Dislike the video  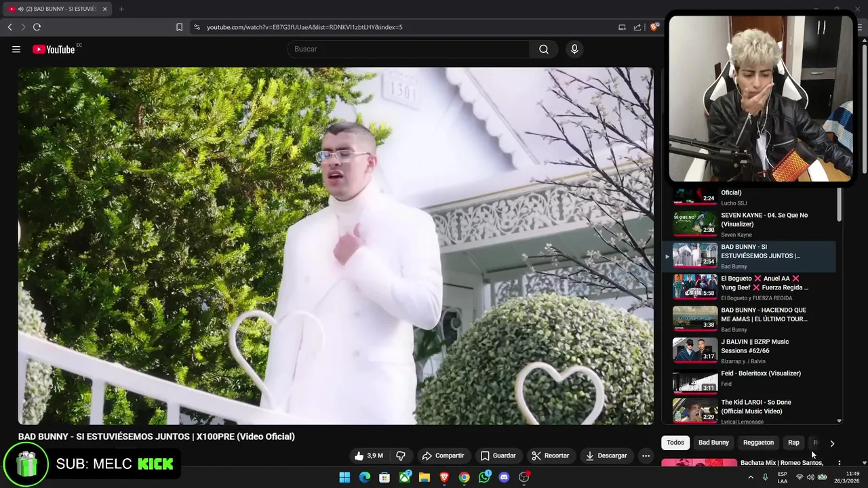click(x=401, y=455)
